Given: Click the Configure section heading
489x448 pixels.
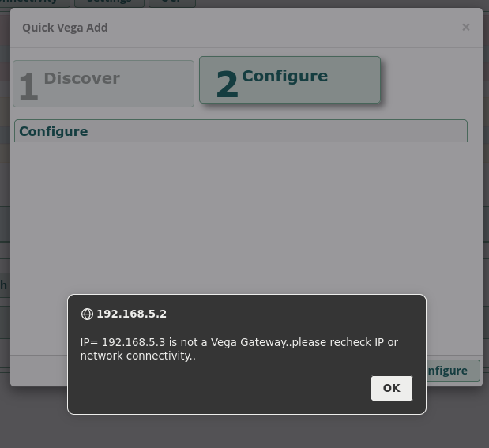Looking at the screenshot, I should tap(54, 131).
